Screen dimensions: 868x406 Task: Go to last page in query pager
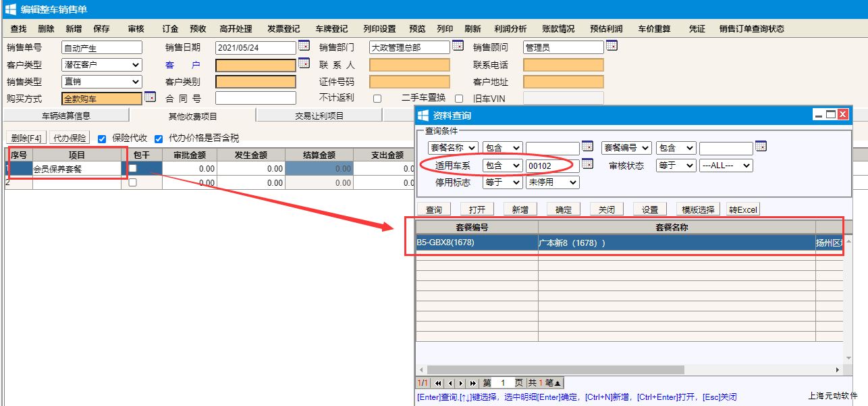click(473, 383)
